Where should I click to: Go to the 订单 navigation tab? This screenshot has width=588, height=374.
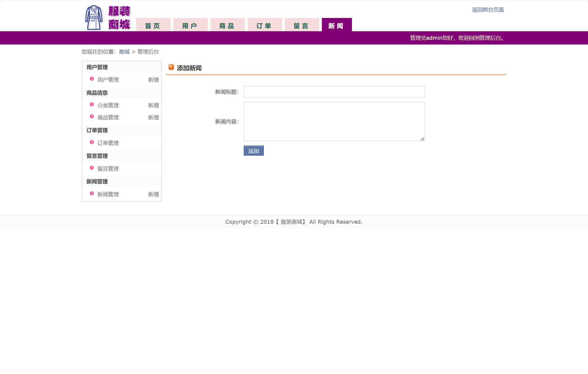(x=264, y=26)
